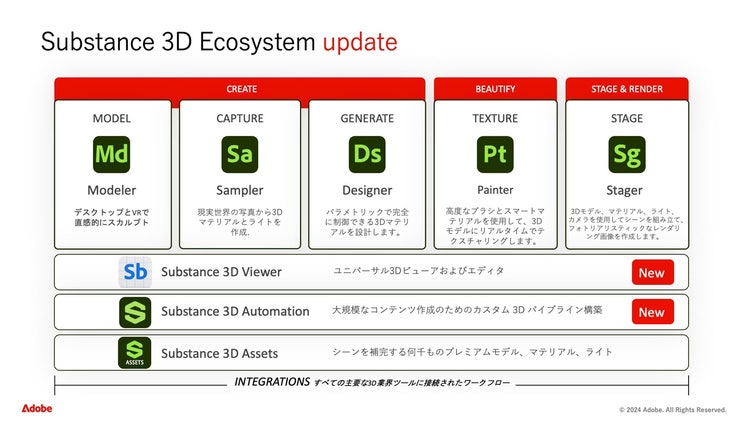Image resolution: width=750 pixels, height=422 pixels.
Task: Click the red word update in title
Action: tap(360, 42)
